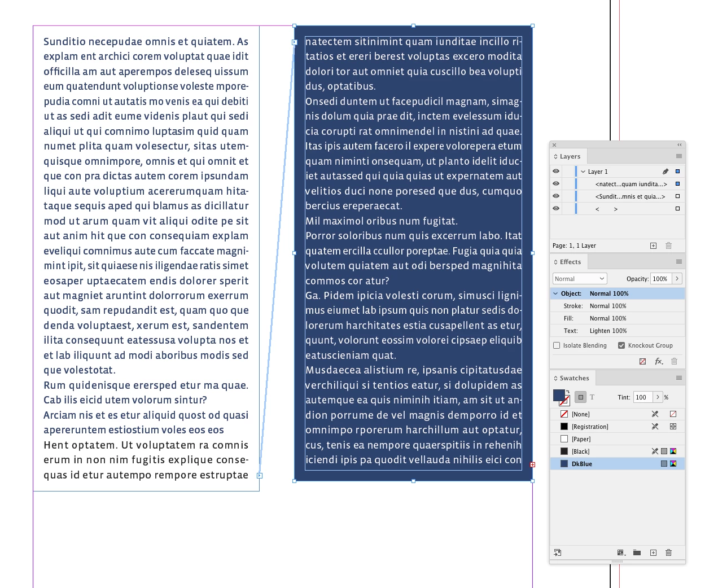Toggle lock column for Layer 1

pos(568,172)
